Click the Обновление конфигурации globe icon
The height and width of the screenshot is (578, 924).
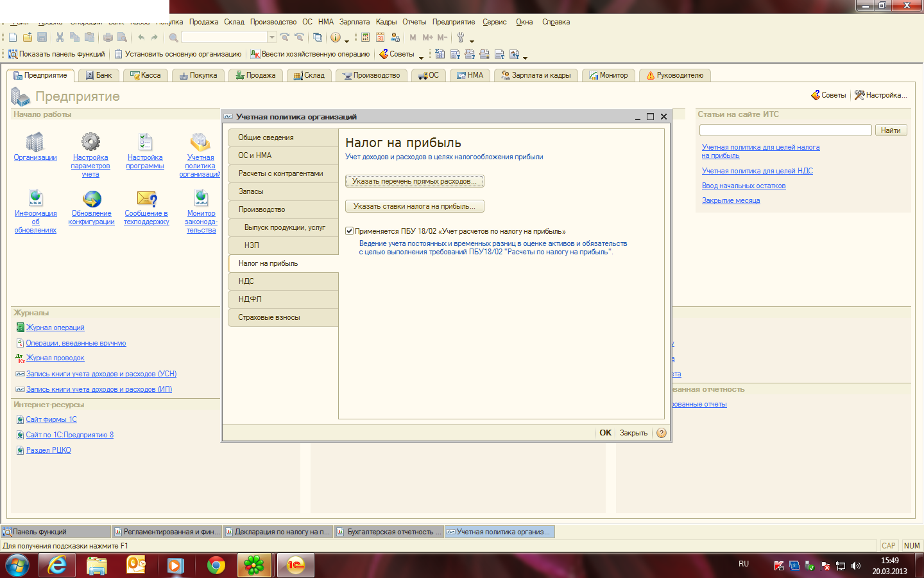(x=92, y=198)
